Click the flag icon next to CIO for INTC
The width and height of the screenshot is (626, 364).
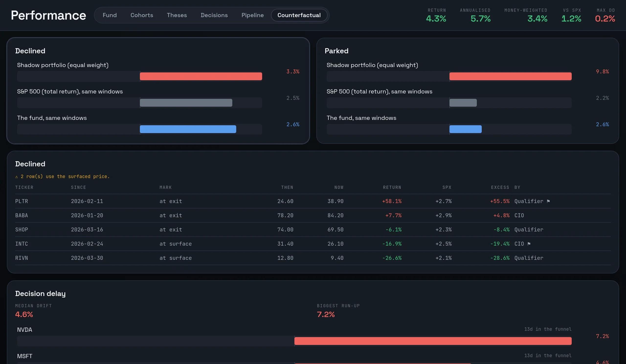pos(529,244)
